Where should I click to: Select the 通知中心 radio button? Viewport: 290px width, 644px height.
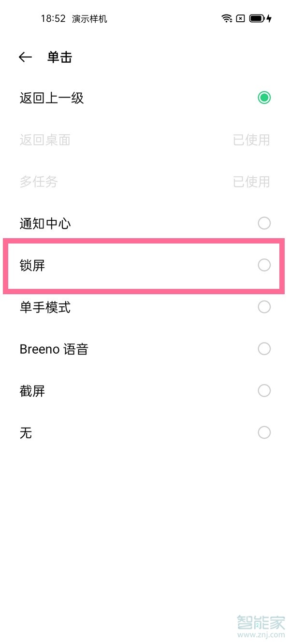point(264,223)
